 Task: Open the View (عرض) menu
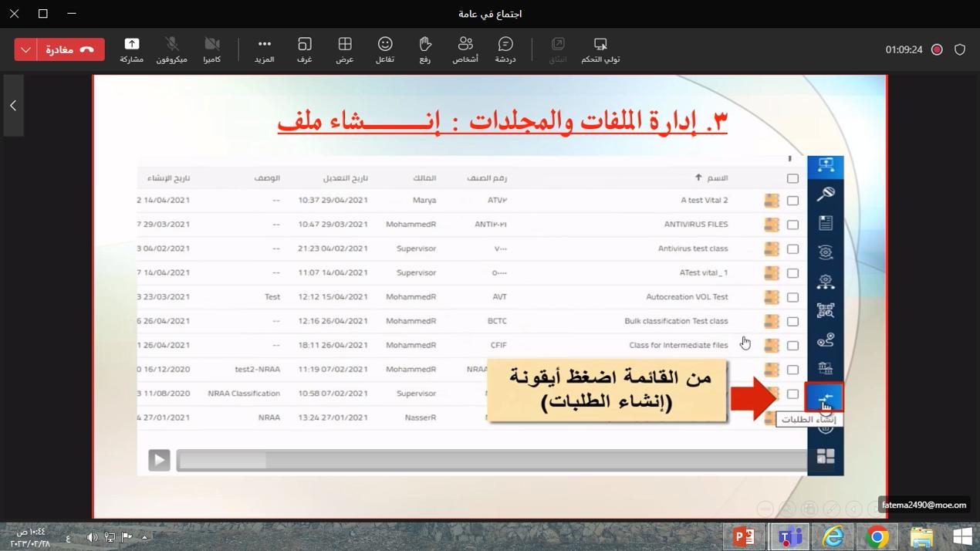coord(345,49)
